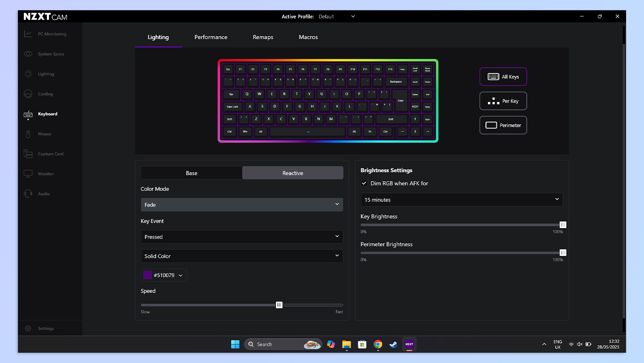Choose the Perimeter selection button
Image resolution: width=644 pixels, height=363 pixels.
click(x=503, y=125)
